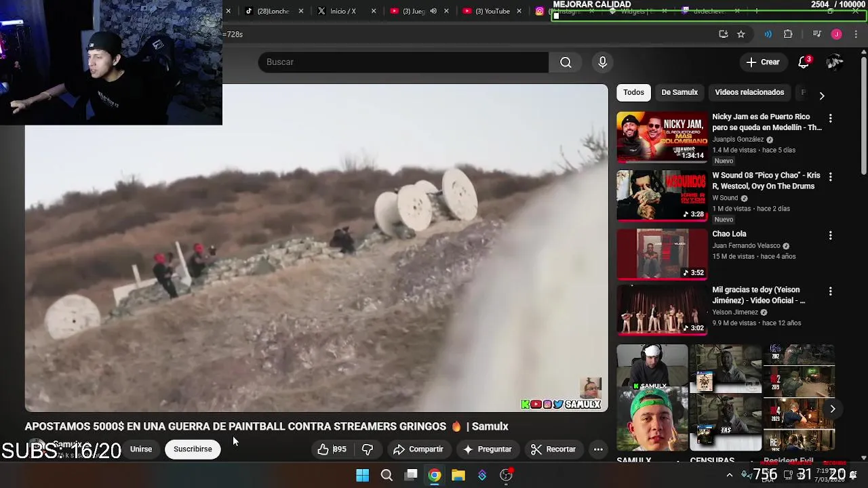Screen dimensions: 868x488
Task: Open more actions ellipsis beside Recortar
Action: (598, 449)
